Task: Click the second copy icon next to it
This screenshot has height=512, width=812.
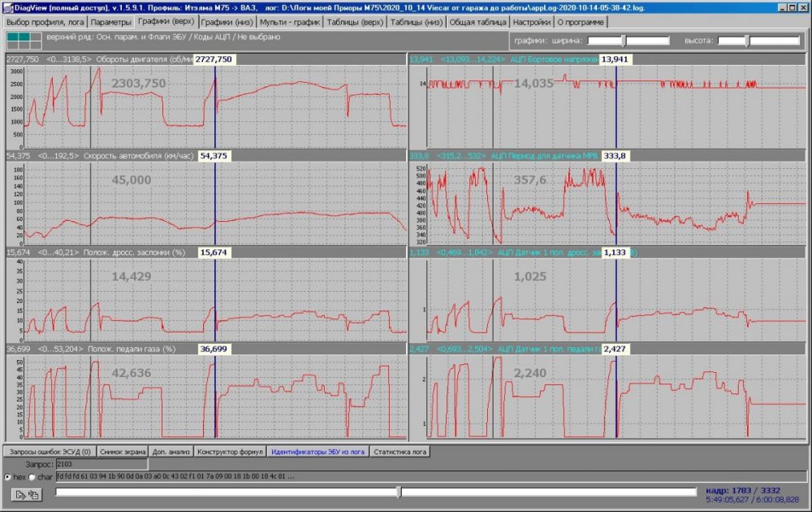Action: click(33, 493)
